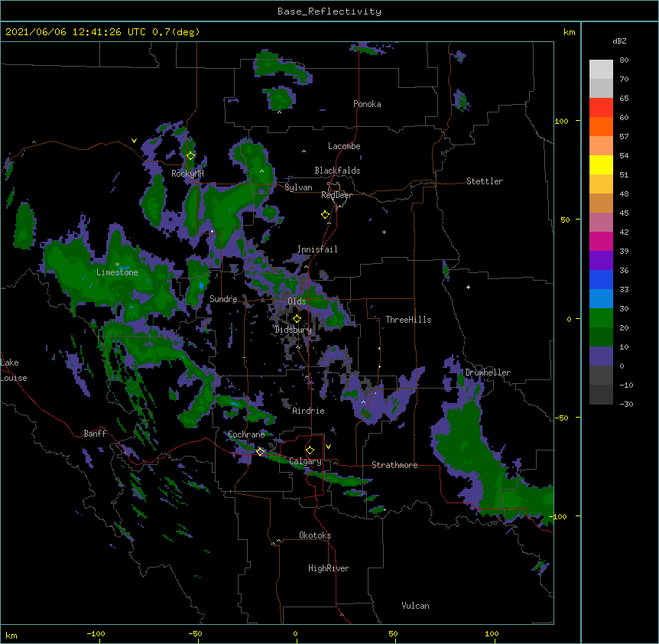Viewport: 659px width, 644px height.
Task: Click the yellow diamond marker above RockyMH
Action: coord(190,156)
